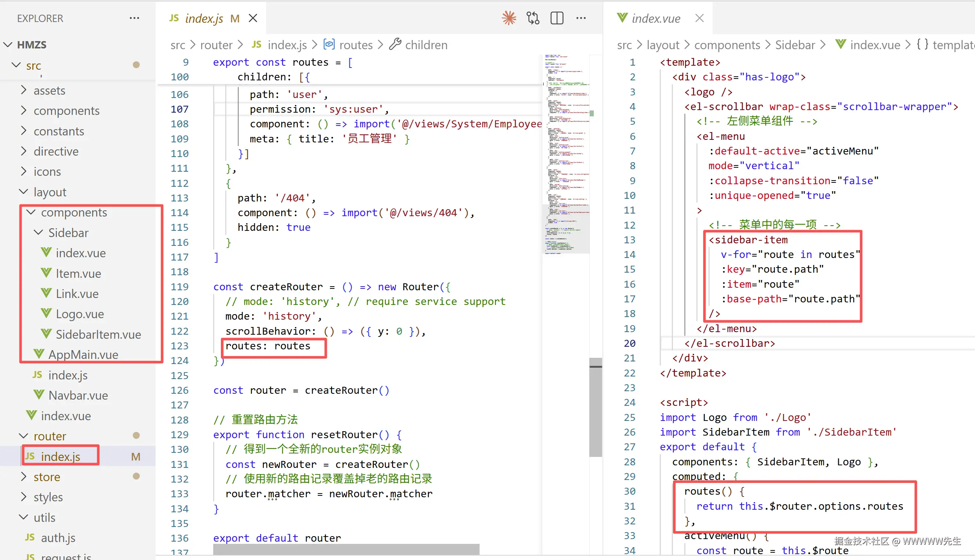The image size is (975, 560).
Task: Close the index.js editor tab
Action: pos(253,18)
